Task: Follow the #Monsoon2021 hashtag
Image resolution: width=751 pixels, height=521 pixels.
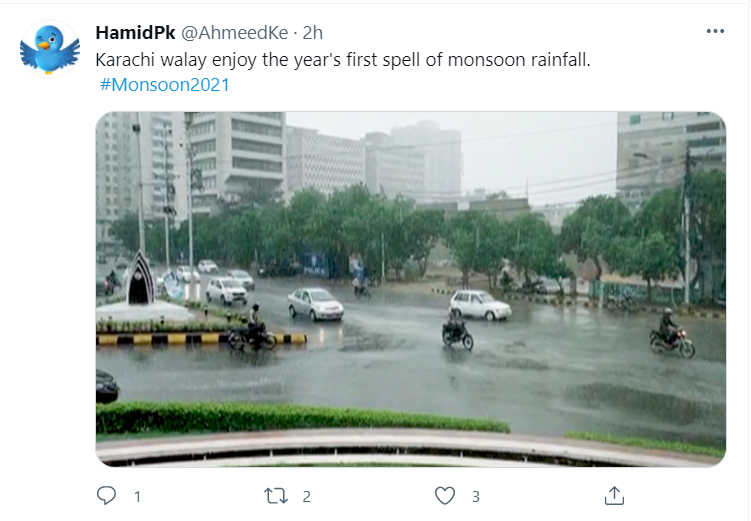Action: point(165,85)
